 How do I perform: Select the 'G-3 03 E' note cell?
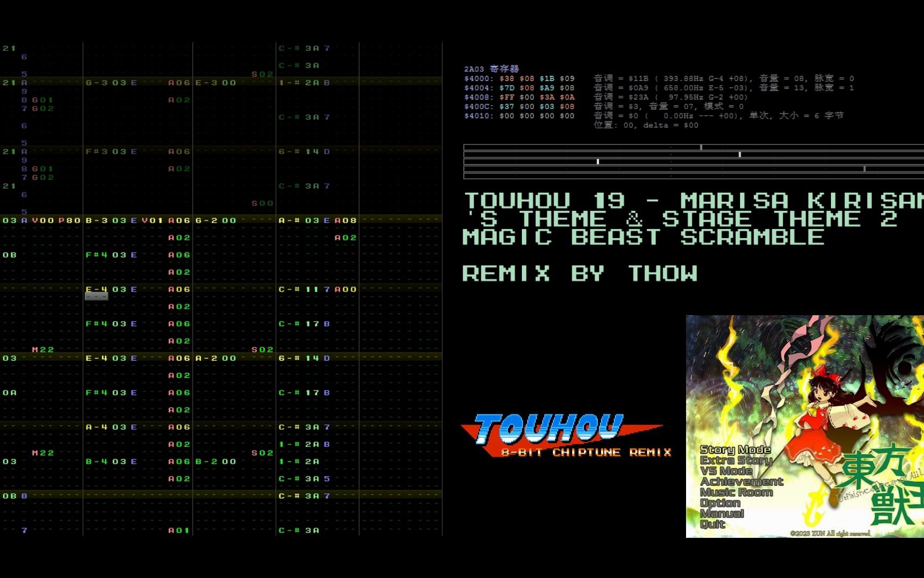(x=111, y=83)
